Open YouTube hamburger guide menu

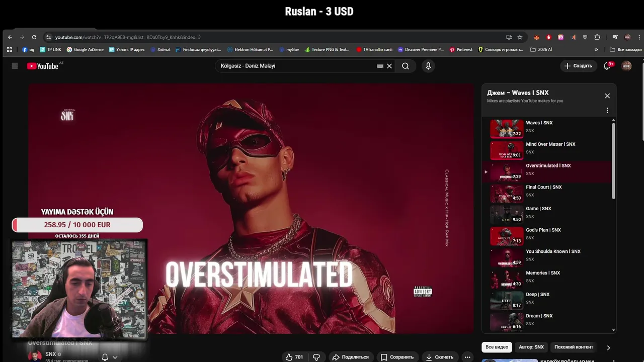click(x=15, y=66)
